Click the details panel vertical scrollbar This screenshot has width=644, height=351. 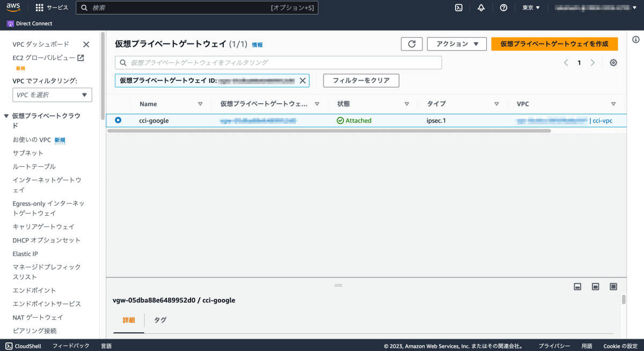click(x=624, y=299)
